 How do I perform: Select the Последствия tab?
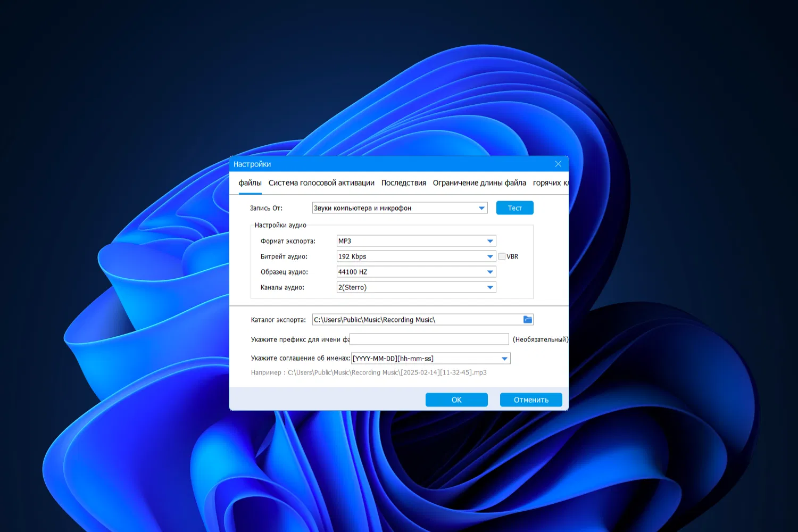pos(404,183)
